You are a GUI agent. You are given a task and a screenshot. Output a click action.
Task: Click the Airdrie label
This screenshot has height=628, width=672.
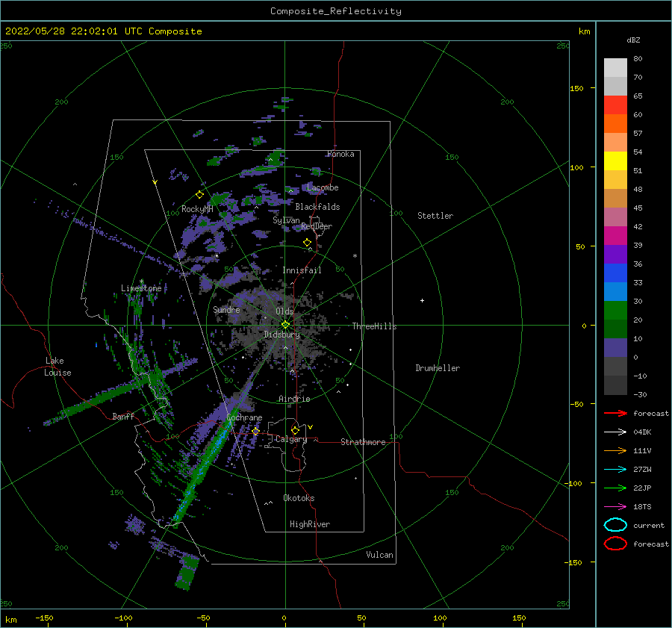pos(294,399)
